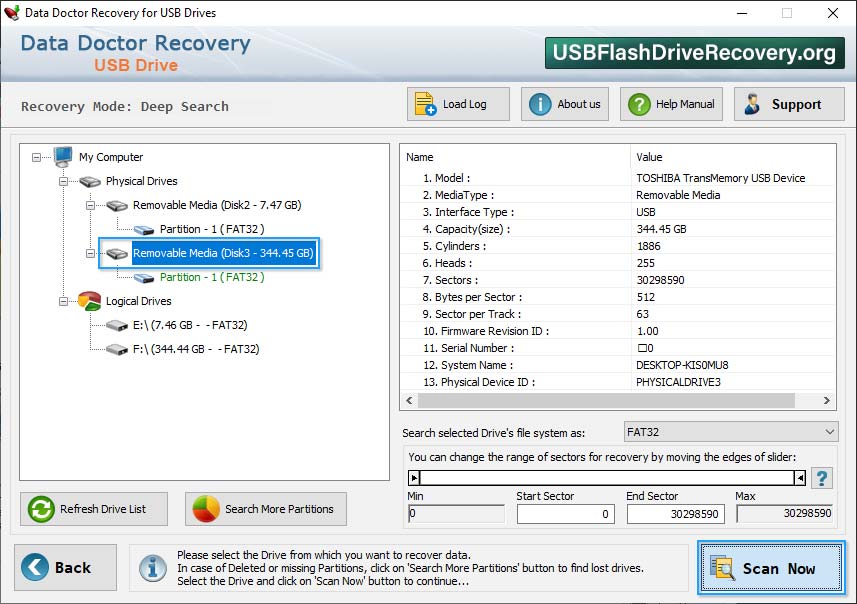Click the Load Log document icon
The image size is (857, 604).
[425, 104]
